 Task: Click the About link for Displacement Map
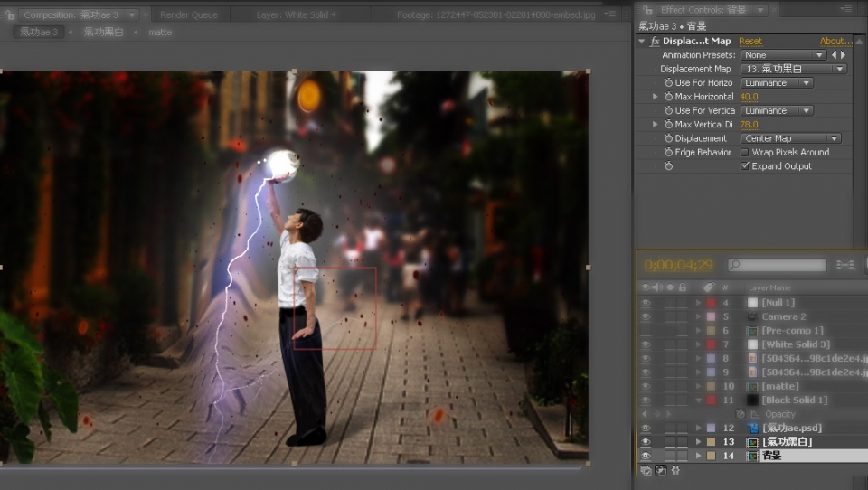point(835,42)
